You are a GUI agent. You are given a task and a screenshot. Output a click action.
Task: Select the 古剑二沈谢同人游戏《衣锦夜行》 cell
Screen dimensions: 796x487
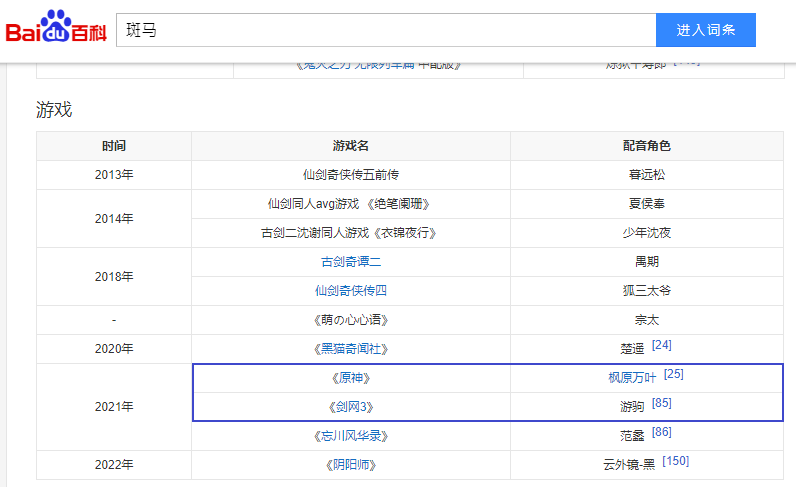[351, 233]
